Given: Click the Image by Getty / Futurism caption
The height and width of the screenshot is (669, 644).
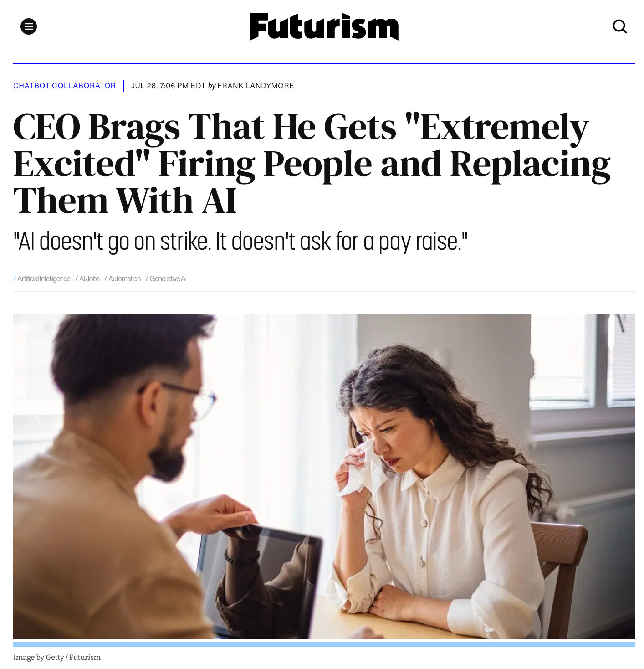Looking at the screenshot, I should (x=57, y=657).
